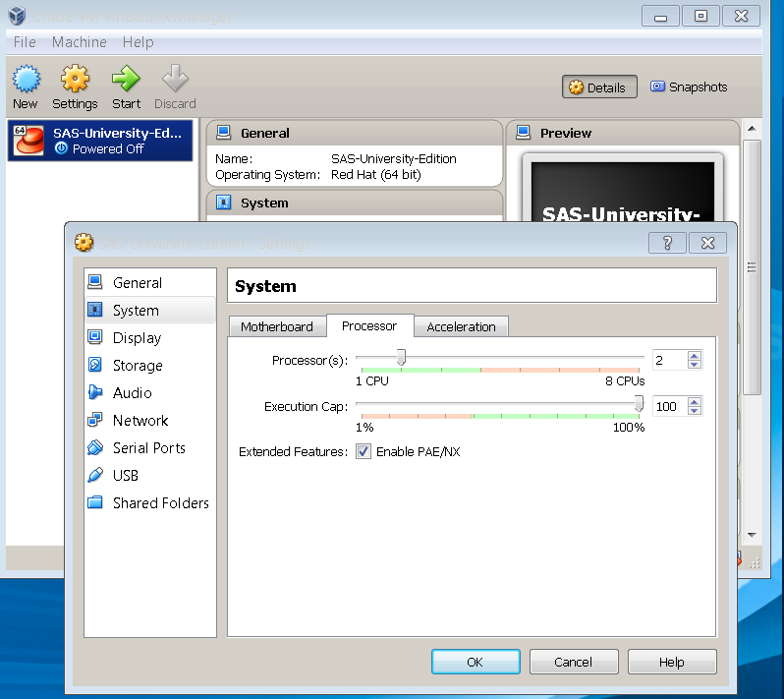Click the greyed Discard toolbar icon
Screen dimensions: 784x699
[175, 79]
